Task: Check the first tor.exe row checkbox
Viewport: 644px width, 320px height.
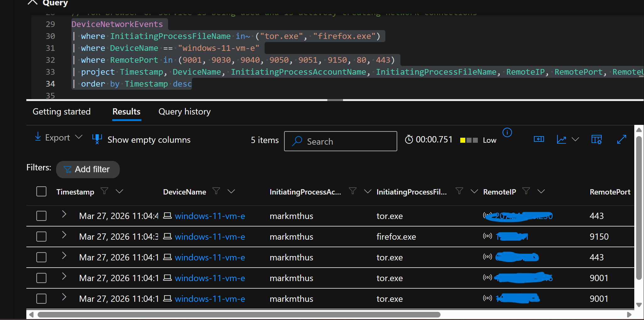Action: [x=41, y=216]
